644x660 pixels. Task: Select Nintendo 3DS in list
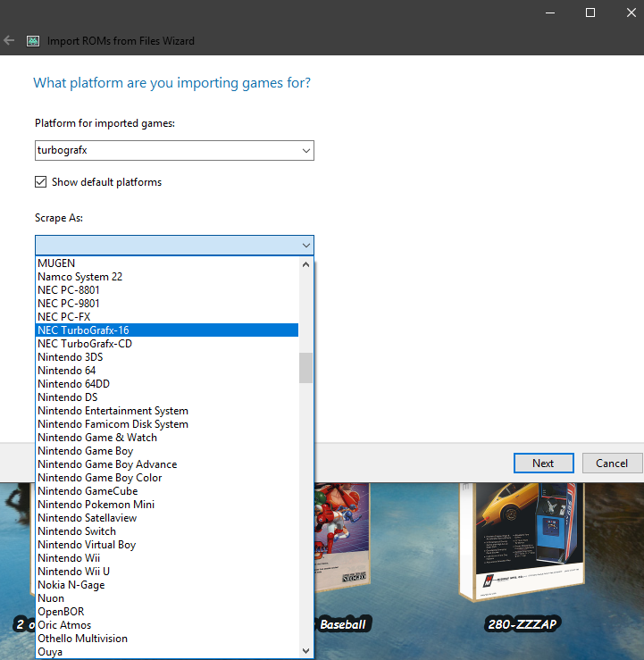(x=168, y=357)
